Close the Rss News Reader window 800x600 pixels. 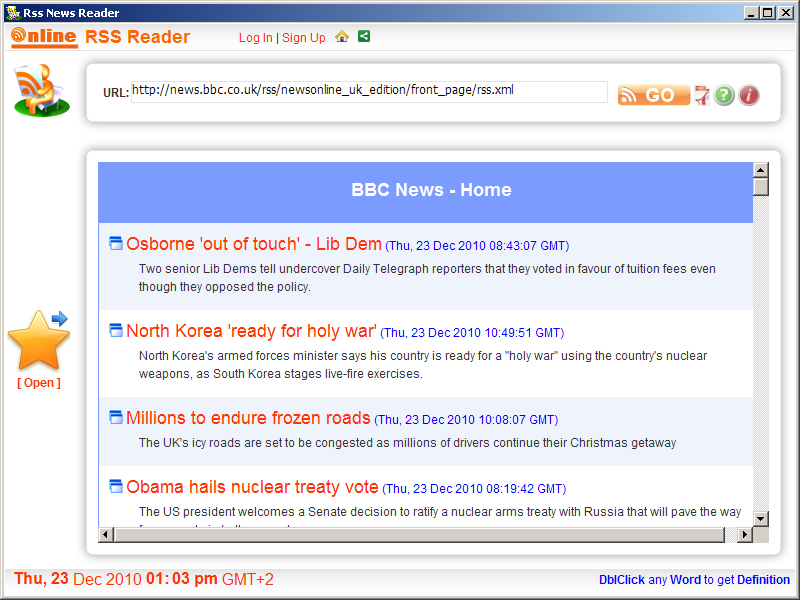click(x=786, y=13)
